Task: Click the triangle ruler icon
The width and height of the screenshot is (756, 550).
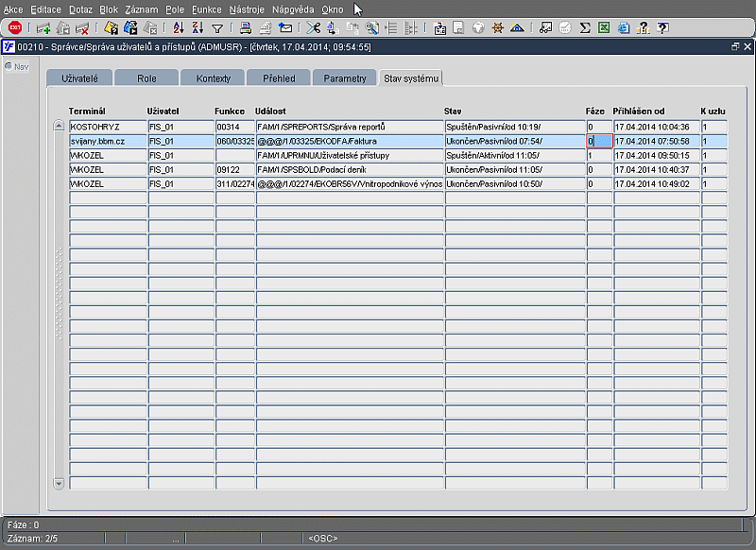Action: [517, 28]
